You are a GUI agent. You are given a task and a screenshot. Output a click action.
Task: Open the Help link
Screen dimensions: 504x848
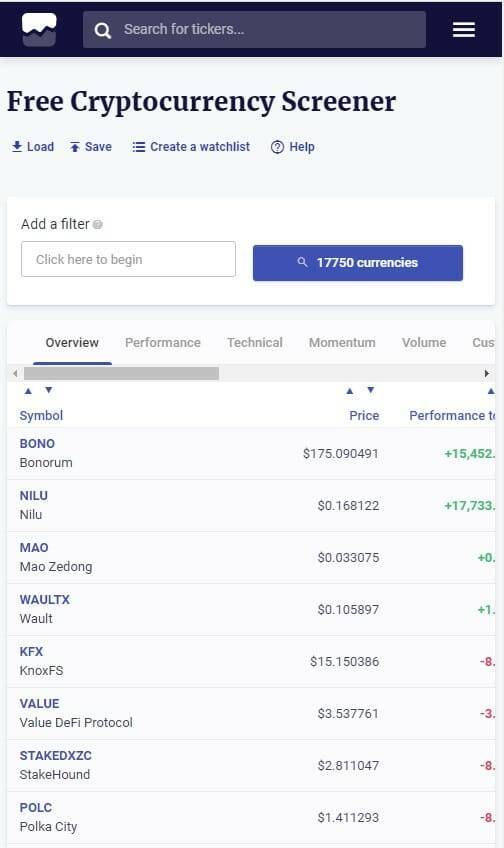(293, 147)
